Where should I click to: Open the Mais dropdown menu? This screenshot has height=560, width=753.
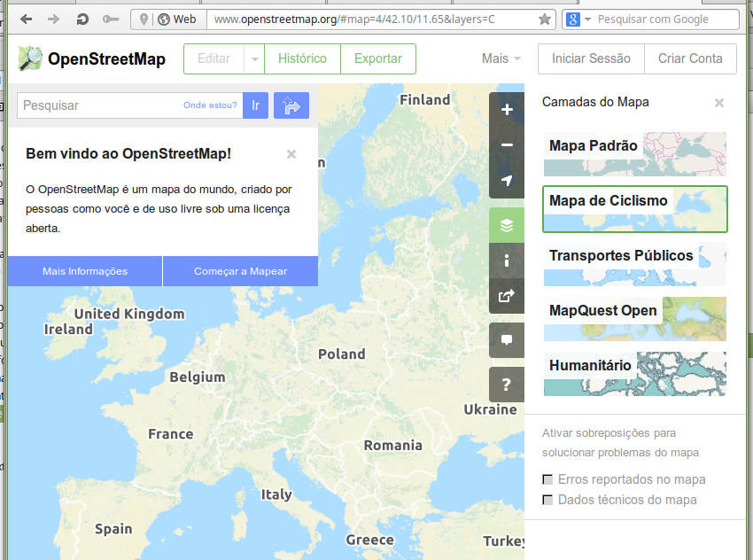click(x=501, y=58)
